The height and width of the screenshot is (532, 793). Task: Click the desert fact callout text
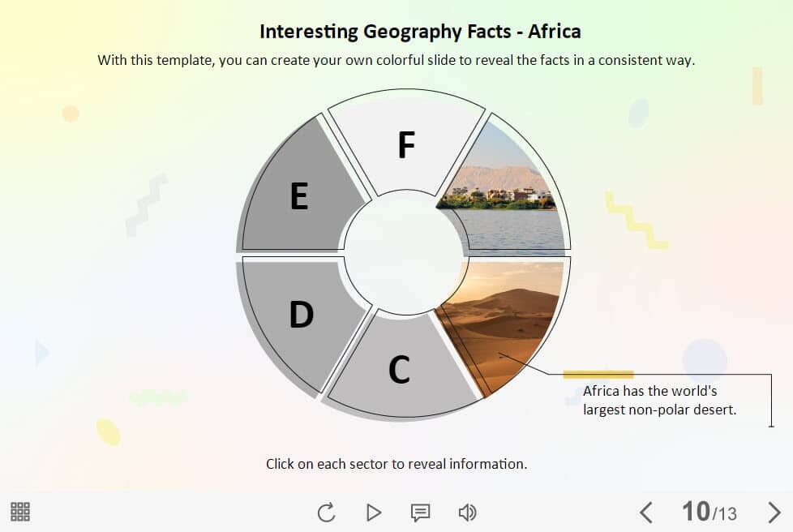[659, 401]
